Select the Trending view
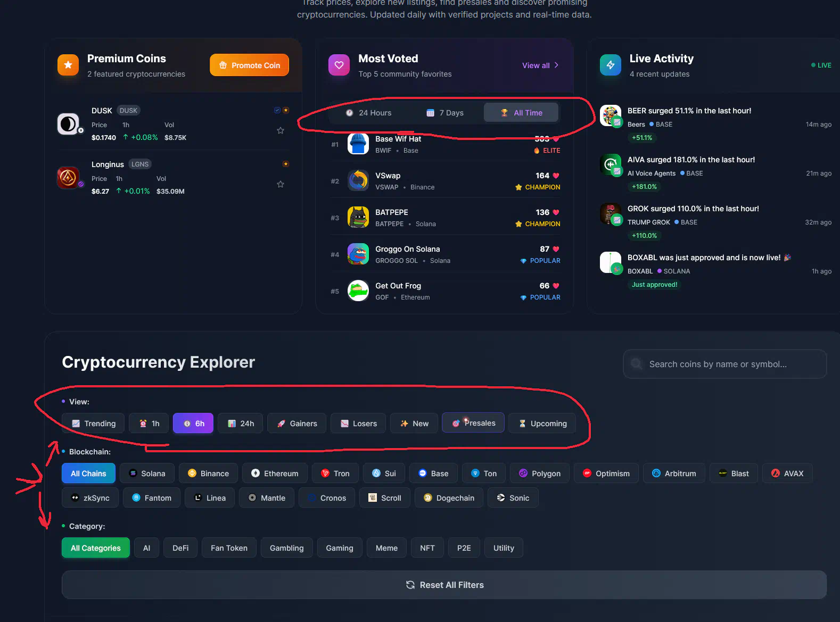This screenshot has height=622, width=840. pos(93,424)
